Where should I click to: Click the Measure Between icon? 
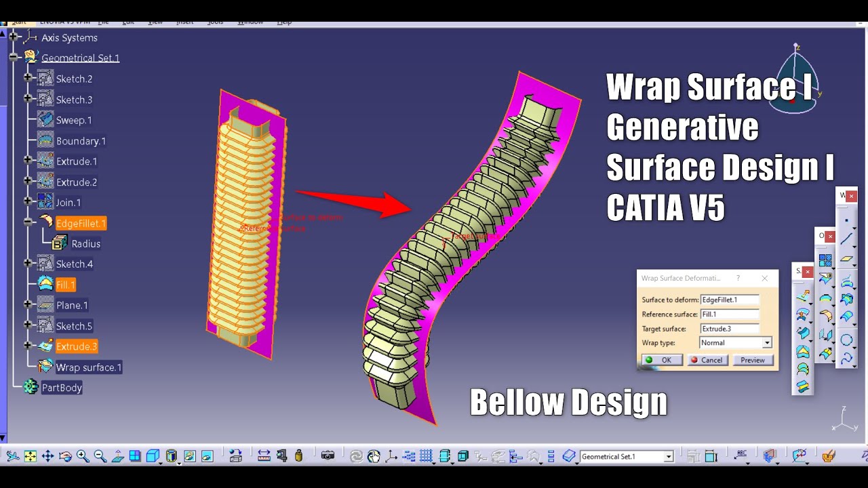264,456
